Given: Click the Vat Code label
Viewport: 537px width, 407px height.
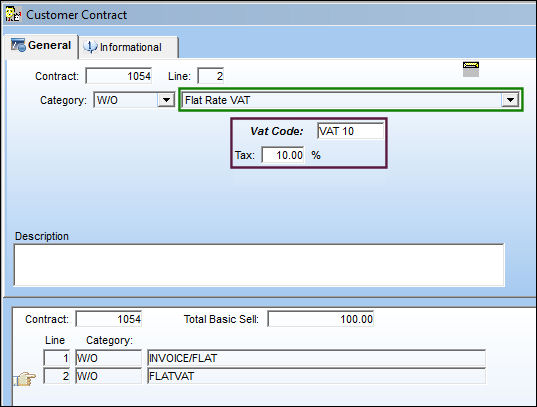Looking at the screenshot, I should [277, 131].
